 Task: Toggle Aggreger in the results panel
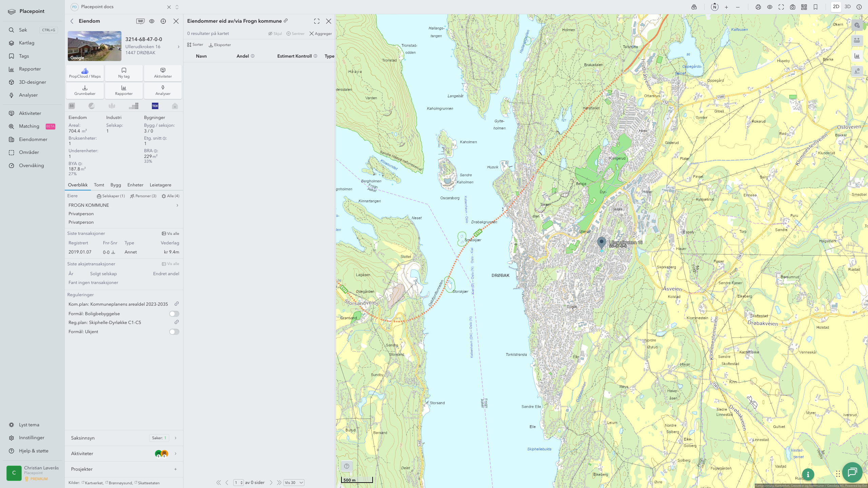[x=320, y=34]
